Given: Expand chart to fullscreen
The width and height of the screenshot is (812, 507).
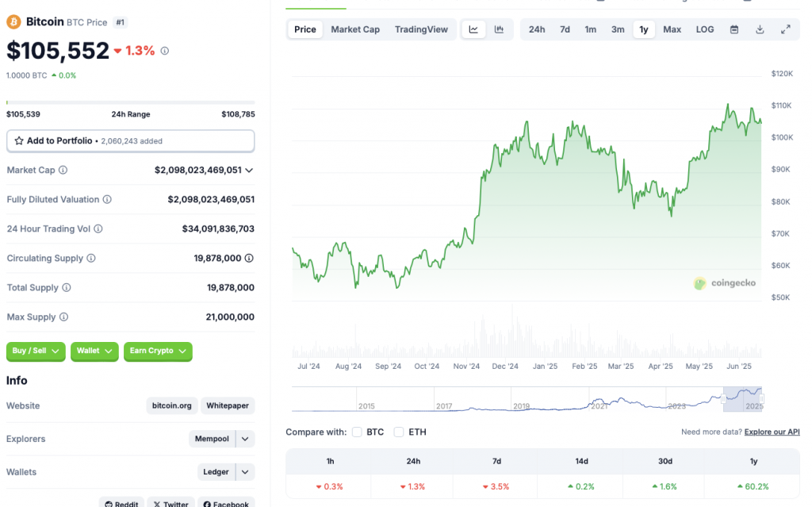Looking at the screenshot, I should click(x=786, y=29).
